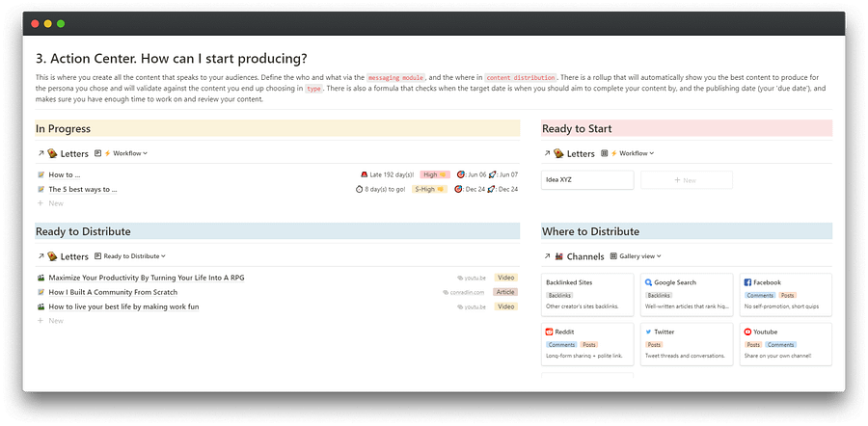Open 'Maximize Your Productivity By Turning Your Life' page
This screenshot has height=426, width=868.
click(147, 278)
